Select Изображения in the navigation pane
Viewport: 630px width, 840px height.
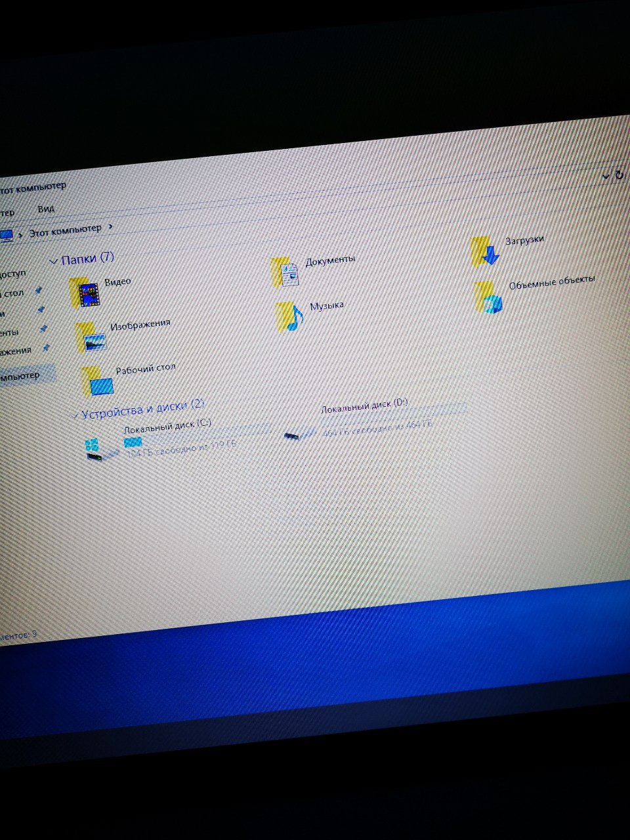16,352
